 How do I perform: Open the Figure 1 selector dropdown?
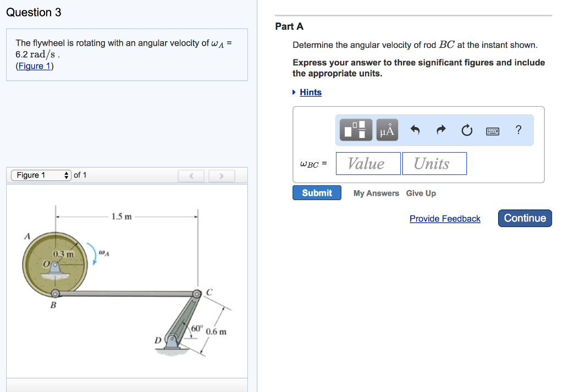[41, 175]
